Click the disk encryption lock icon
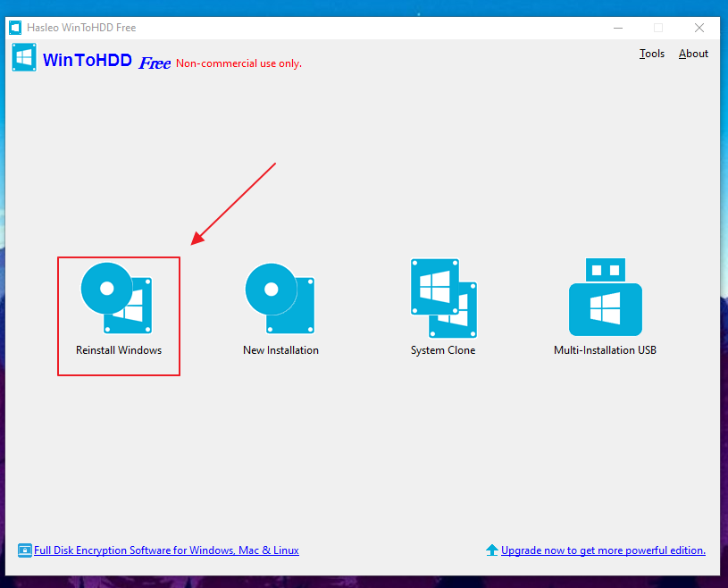 pos(25,550)
